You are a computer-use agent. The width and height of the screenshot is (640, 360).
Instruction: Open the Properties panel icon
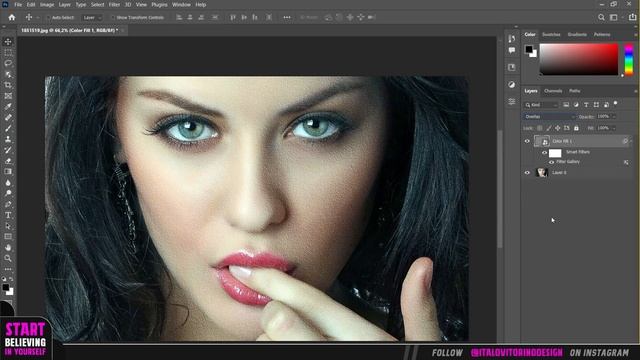click(x=511, y=102)
